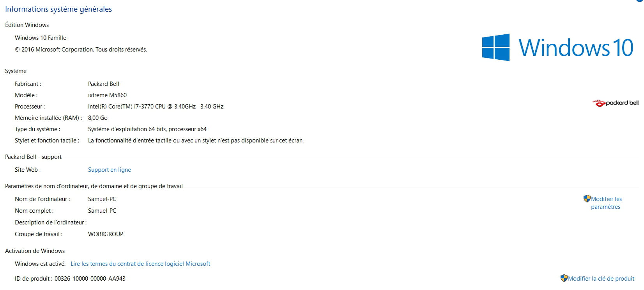
Task: Click the Description de l'ordinateur label
Action: [51, 222]
